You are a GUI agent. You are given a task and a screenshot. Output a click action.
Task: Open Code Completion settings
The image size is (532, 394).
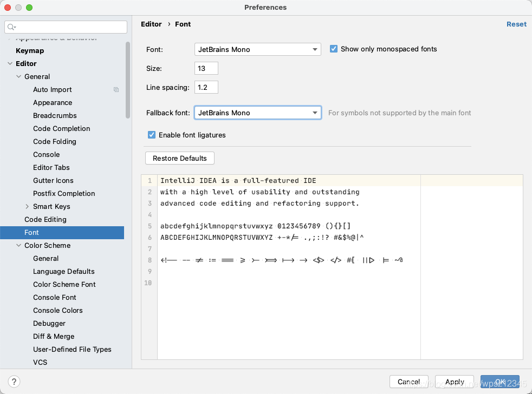[x=61, y=128]
